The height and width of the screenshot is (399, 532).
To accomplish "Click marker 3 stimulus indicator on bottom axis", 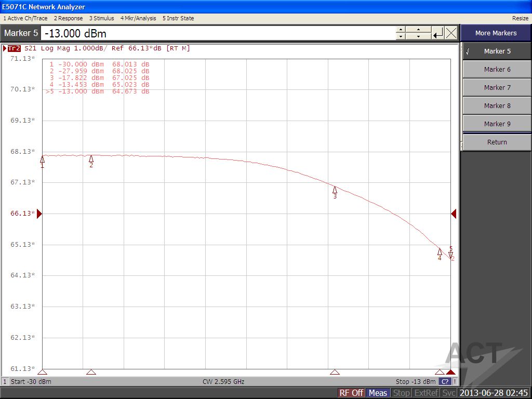I will point(335,372).
